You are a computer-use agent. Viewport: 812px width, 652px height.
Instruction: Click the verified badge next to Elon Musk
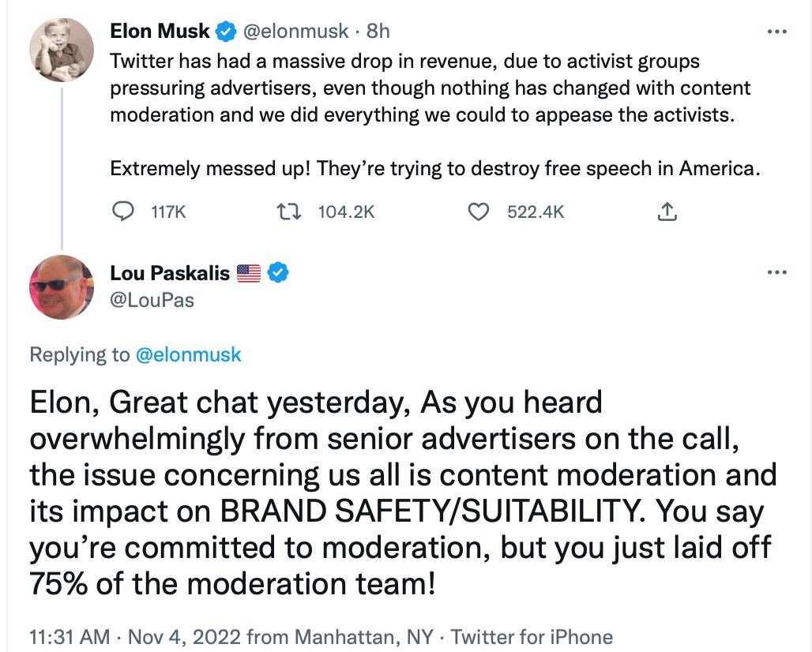pyautogui.click(x=227, y=32)
